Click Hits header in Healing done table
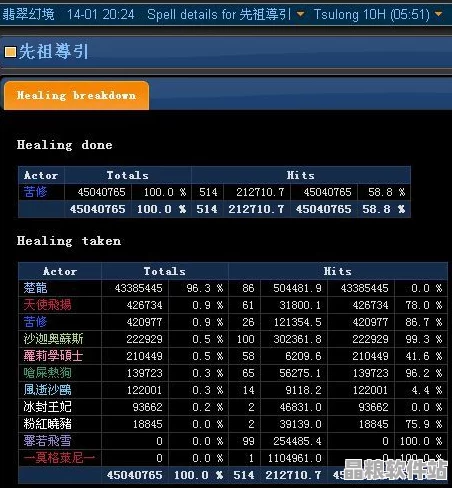 (x=300, y=175)
